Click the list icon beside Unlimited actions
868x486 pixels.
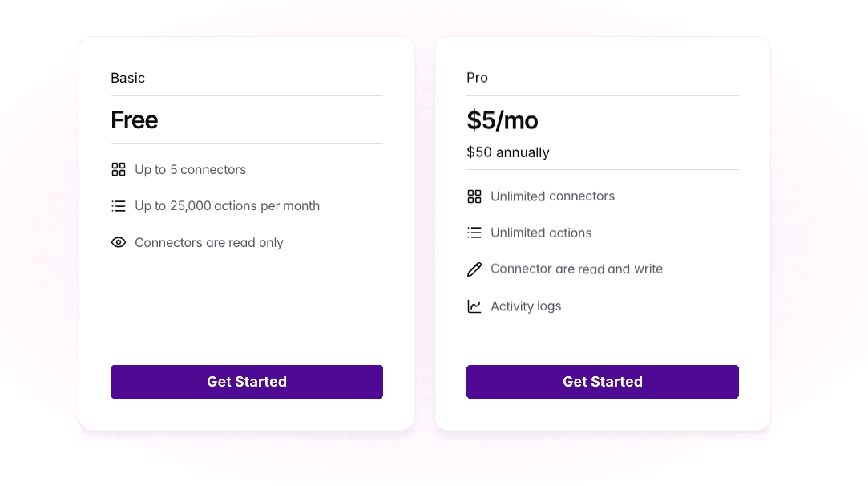[474, 233]
